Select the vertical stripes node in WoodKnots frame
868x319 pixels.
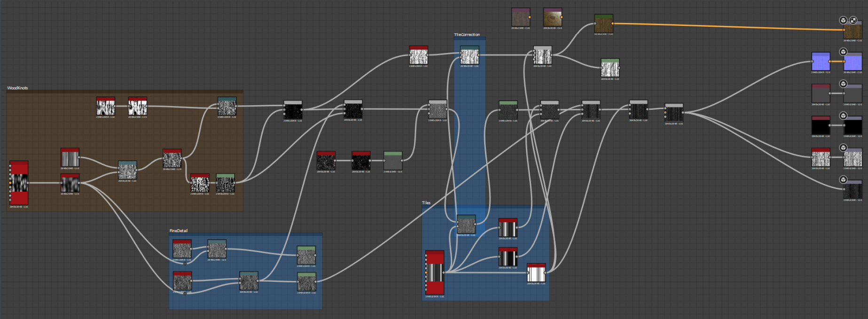(70, 157)
